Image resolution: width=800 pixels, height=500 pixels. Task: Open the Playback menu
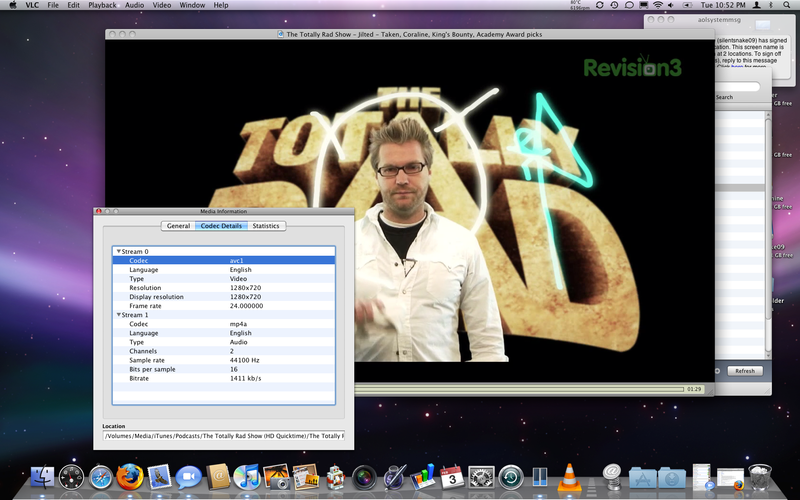click(102, 5)
